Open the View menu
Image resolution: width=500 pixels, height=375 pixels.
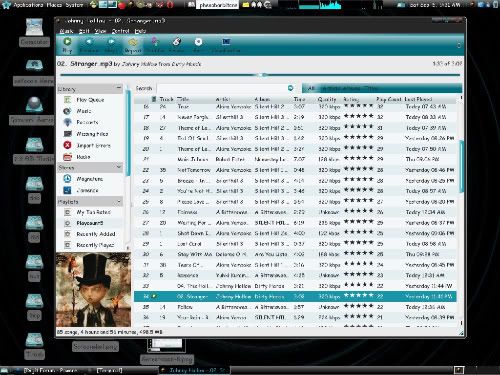(x=100, y=31)
